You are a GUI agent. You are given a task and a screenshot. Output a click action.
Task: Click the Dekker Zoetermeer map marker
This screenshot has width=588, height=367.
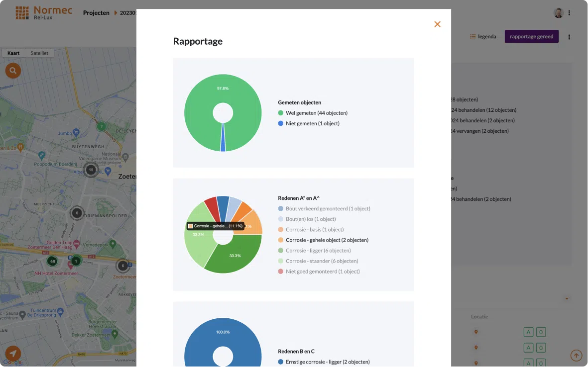[x=115, y=333]
